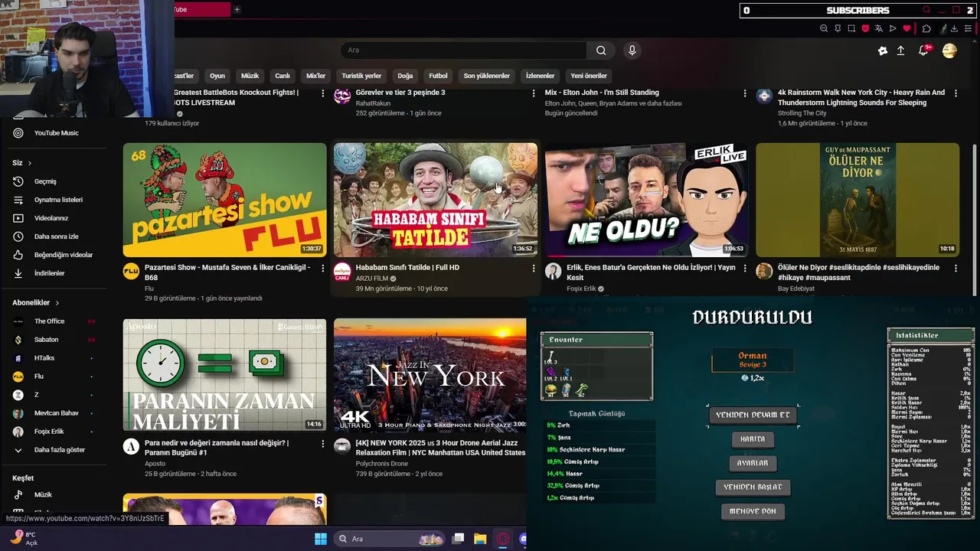Click browser zoom-out magnifier icon
Viewport: 980px width, 551px height.
824,28
